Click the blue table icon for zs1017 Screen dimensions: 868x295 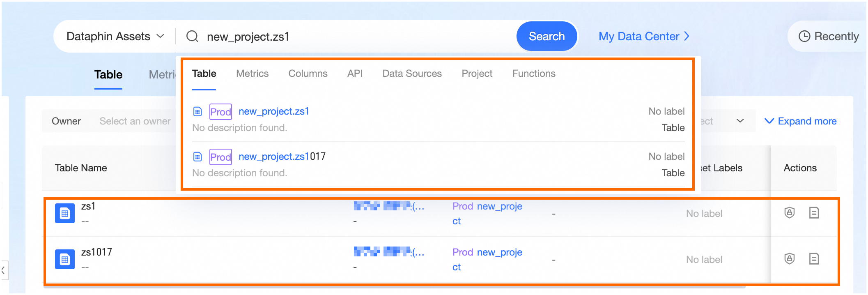[x=65, y=259]
